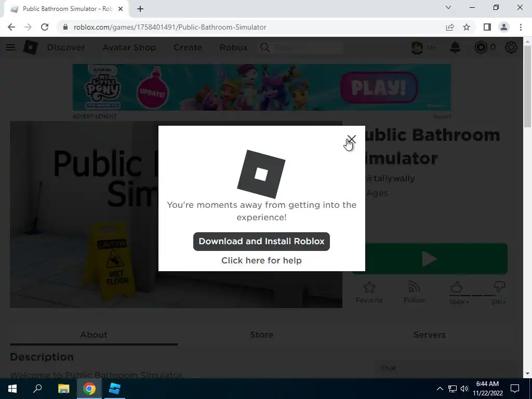
Task: Toggle the Chrome side panel
Action: (x=487, y=27)
